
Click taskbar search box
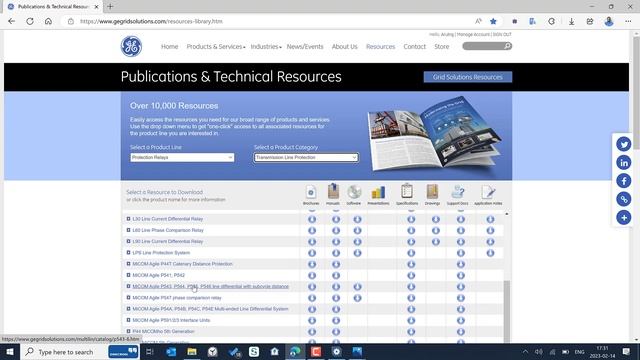click(x=80, y=351)
